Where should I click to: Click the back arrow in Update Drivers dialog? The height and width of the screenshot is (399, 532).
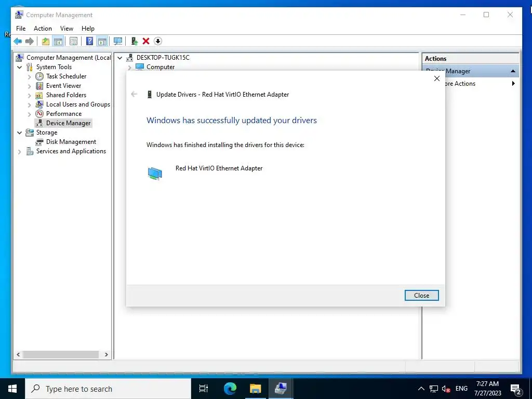click(x=135, y=95)
